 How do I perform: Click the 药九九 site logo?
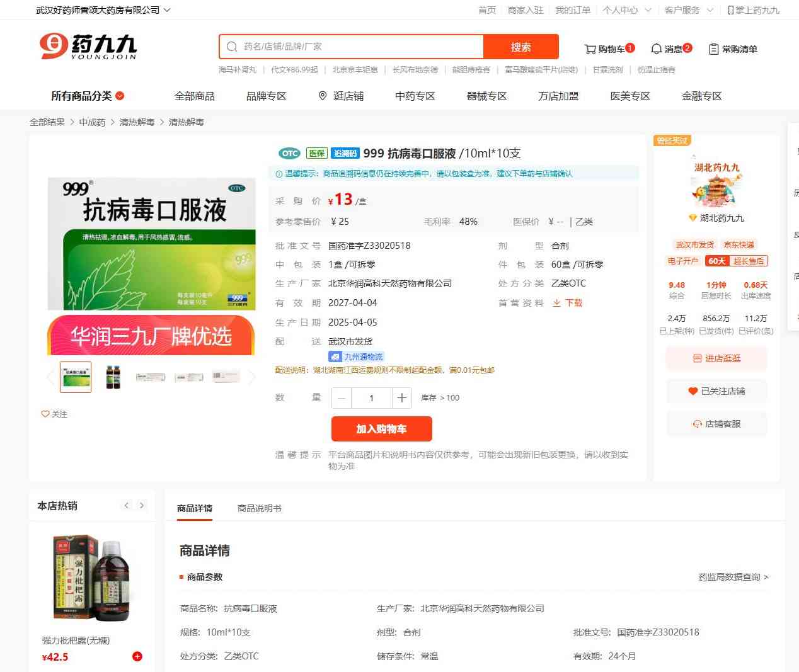88,47
